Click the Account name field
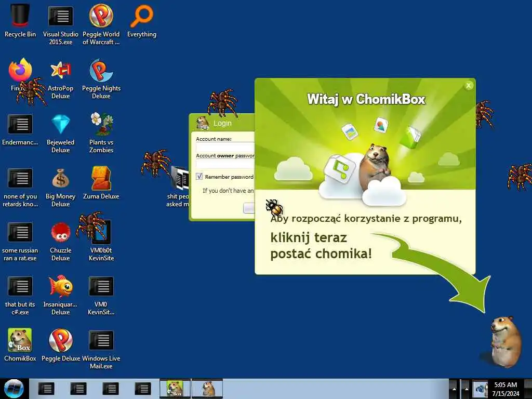The width and height of the screenshot is (532, 399). click(225, 147)
